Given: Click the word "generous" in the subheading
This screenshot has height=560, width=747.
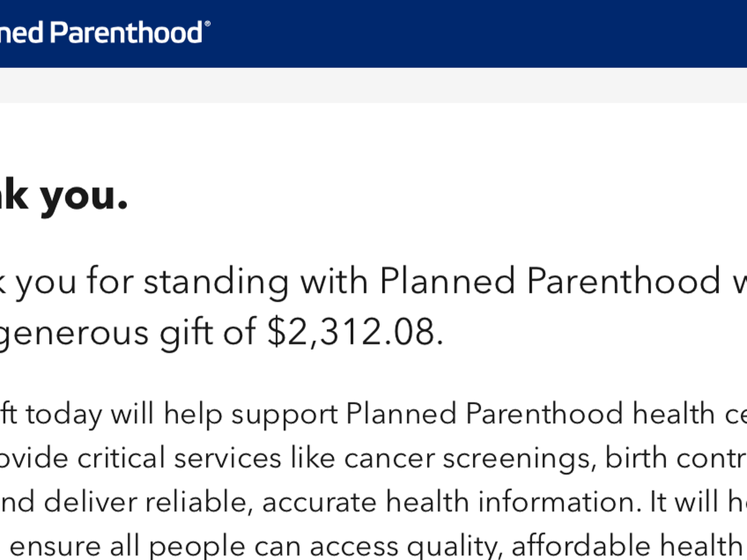Looking at the screenshot, I should [73, 334].
